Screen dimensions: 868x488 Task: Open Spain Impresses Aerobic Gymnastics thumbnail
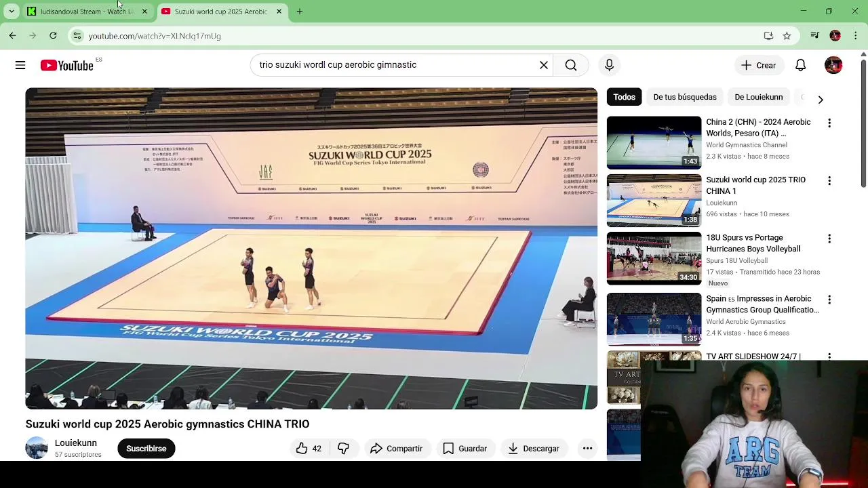tap(654, 319)
